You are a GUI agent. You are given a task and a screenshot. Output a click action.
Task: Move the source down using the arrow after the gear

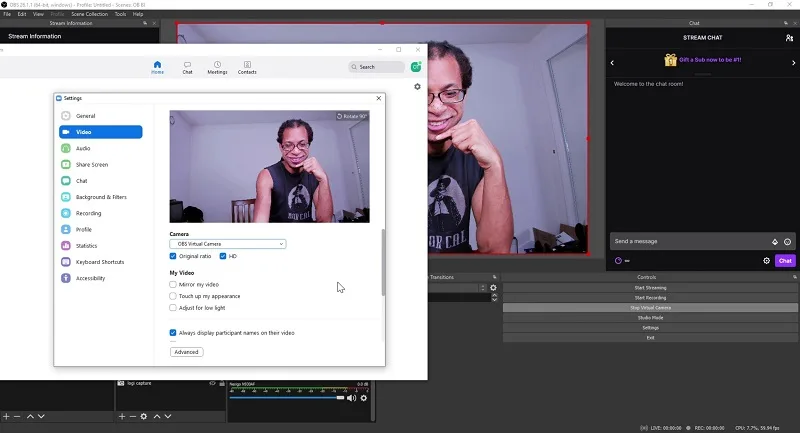[x=168, y=417]
